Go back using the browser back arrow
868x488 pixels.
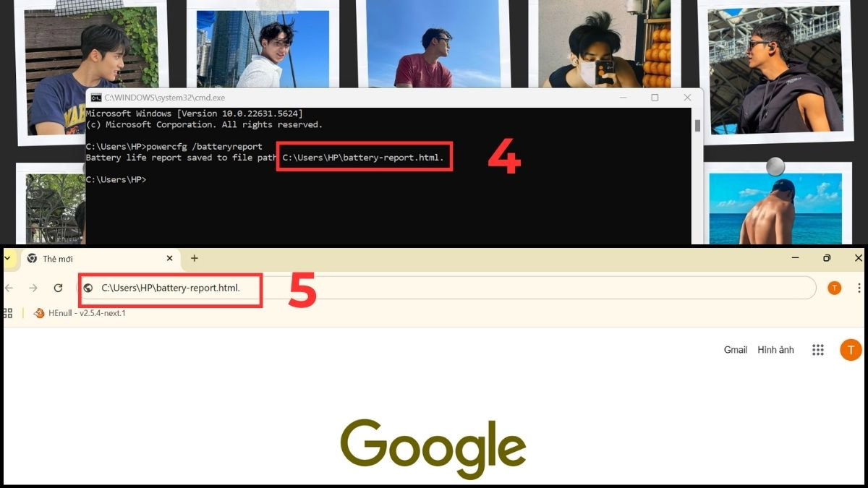(9, 288)
